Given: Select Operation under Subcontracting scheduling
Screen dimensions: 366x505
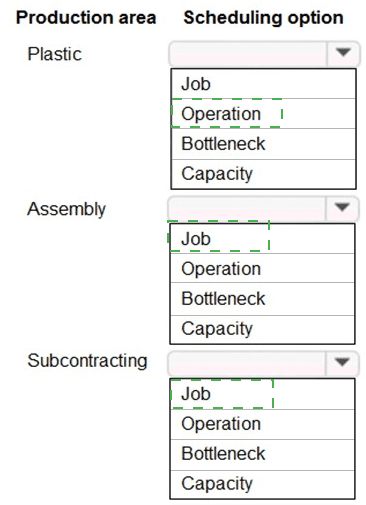Looking at the screenshot, I should (262, 424).
